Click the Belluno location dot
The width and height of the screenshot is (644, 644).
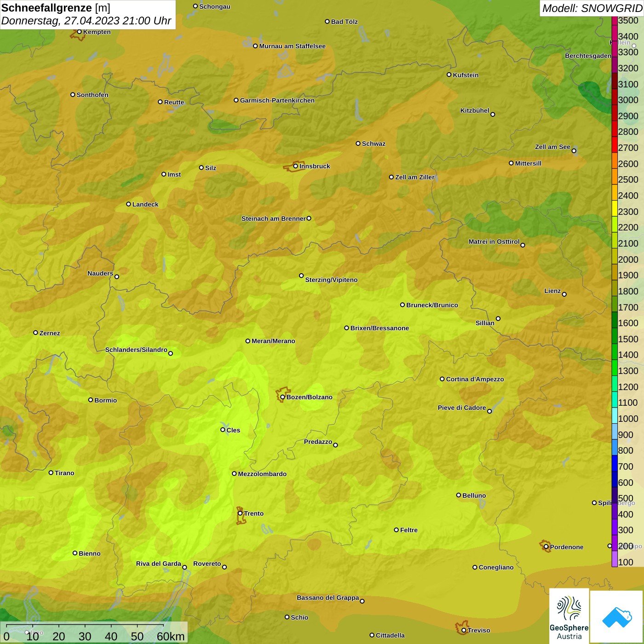pos(458,495)
